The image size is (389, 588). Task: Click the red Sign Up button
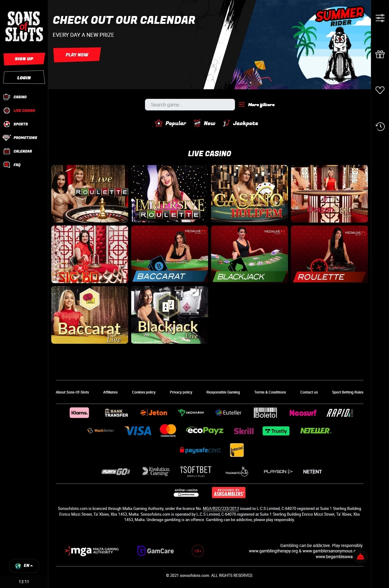[x=24, y=59]
